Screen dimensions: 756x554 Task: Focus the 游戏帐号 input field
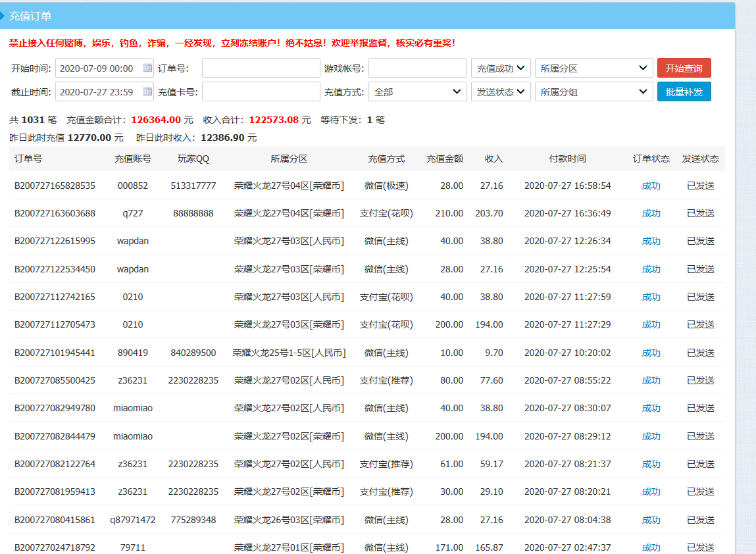[418, 68]
